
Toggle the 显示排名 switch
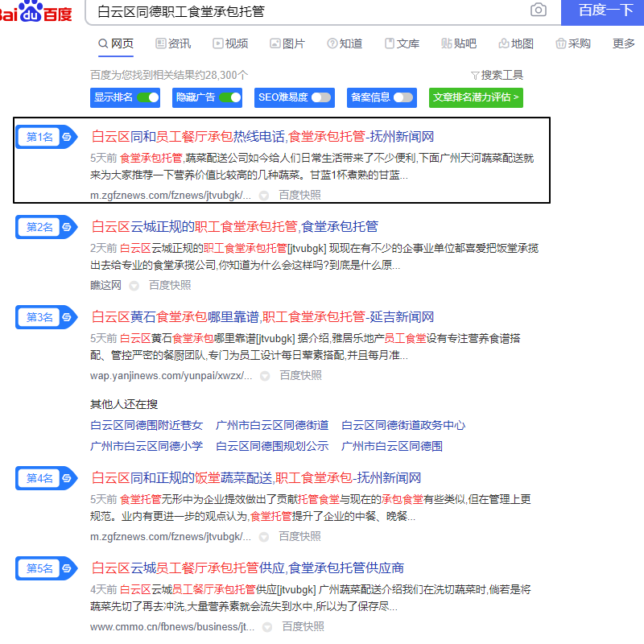148,97
